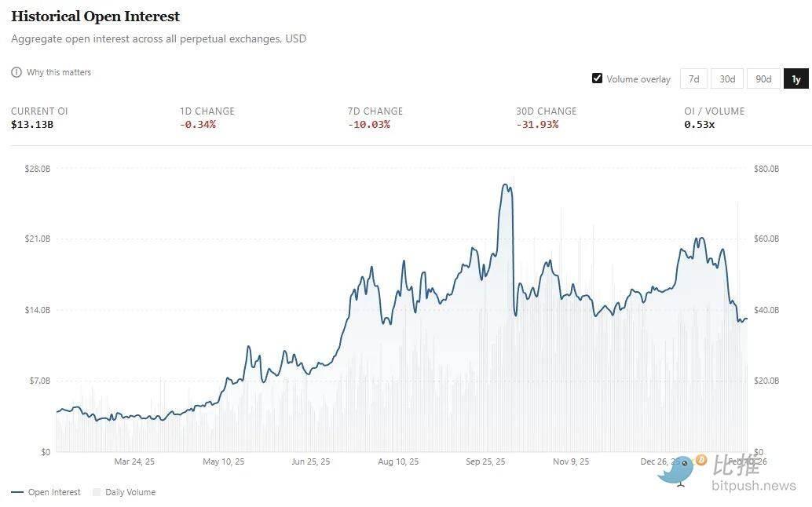
Task: Switch to the 7d time range
Action: [693, 78]
